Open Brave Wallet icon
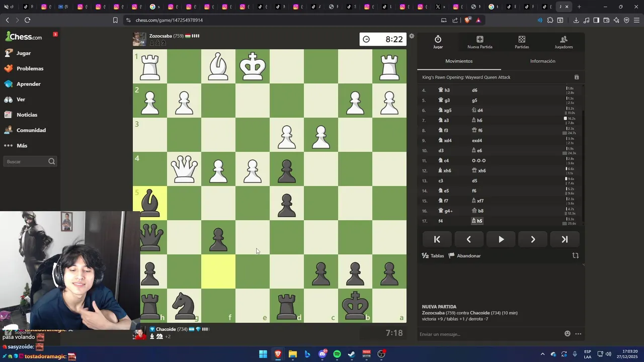 pyautogui.click(x=606, y=20)
